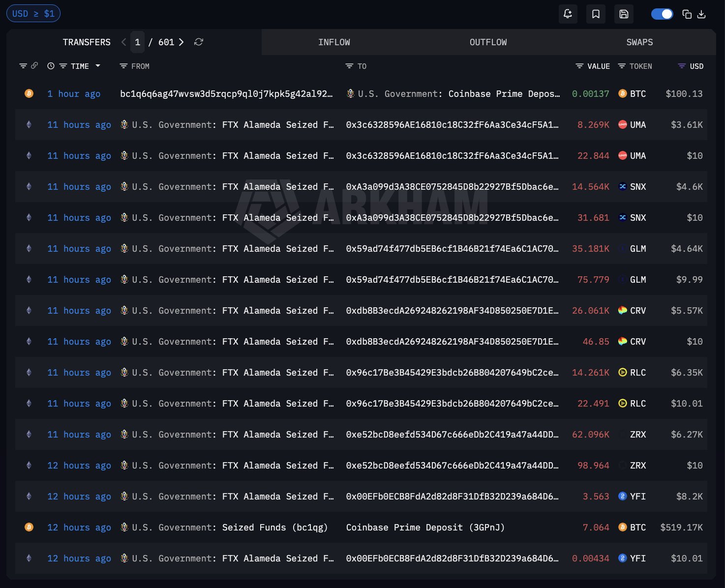The image size is (725, 588).
Task: Switch off the blue toggle in the top bar
Action: pos(662,14)
